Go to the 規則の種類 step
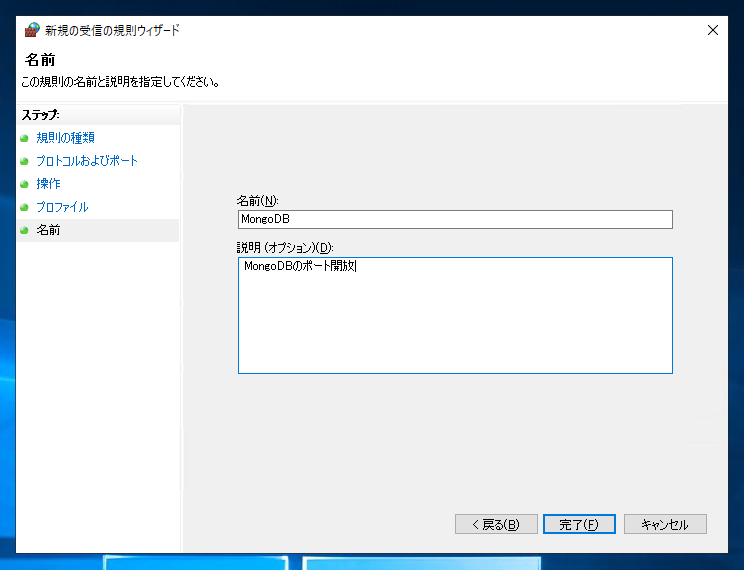This screenshot has width=744, height=570. coord(65,138)
